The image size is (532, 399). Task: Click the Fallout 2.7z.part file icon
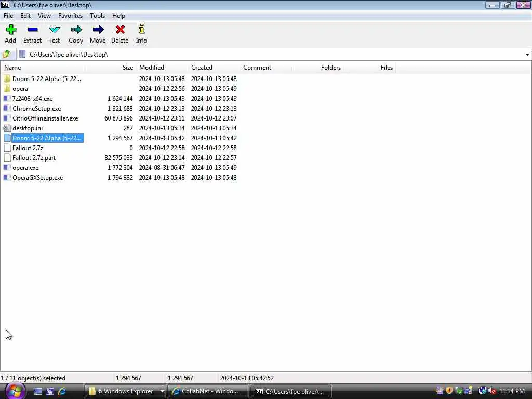pyautogui.click(x=7, y=158)
